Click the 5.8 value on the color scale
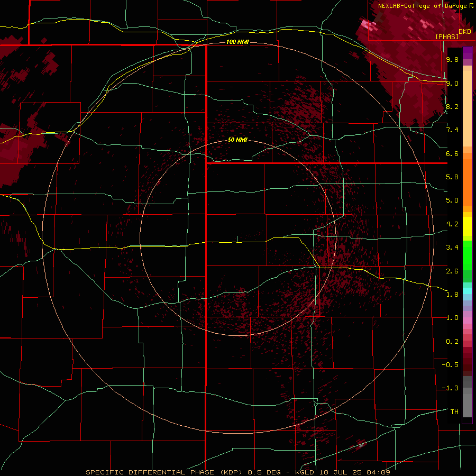The image size is (476, 476). point(452,177)
